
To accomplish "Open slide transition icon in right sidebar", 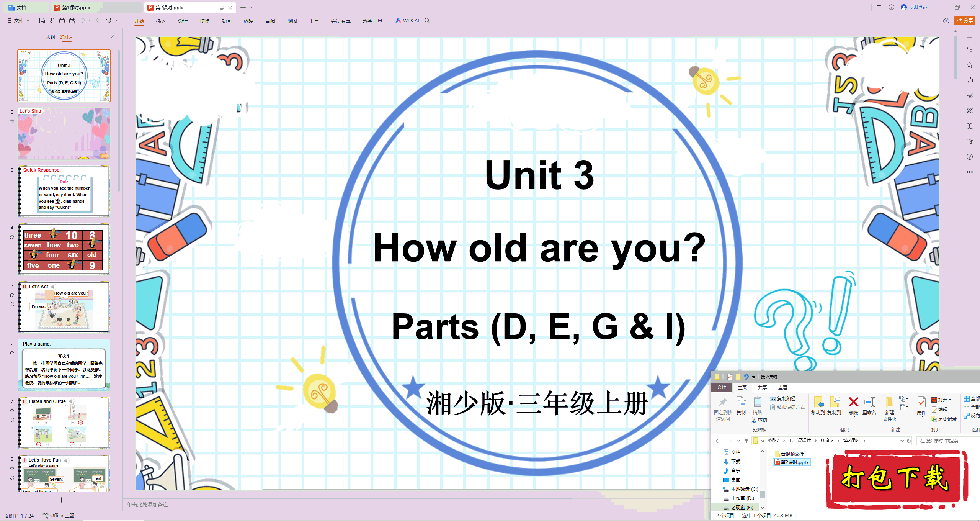I will (969, 80).
